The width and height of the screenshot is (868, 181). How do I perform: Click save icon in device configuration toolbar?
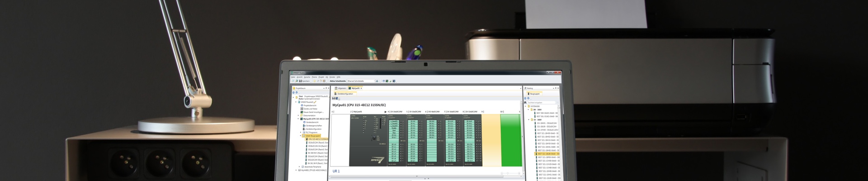point(334,98)
